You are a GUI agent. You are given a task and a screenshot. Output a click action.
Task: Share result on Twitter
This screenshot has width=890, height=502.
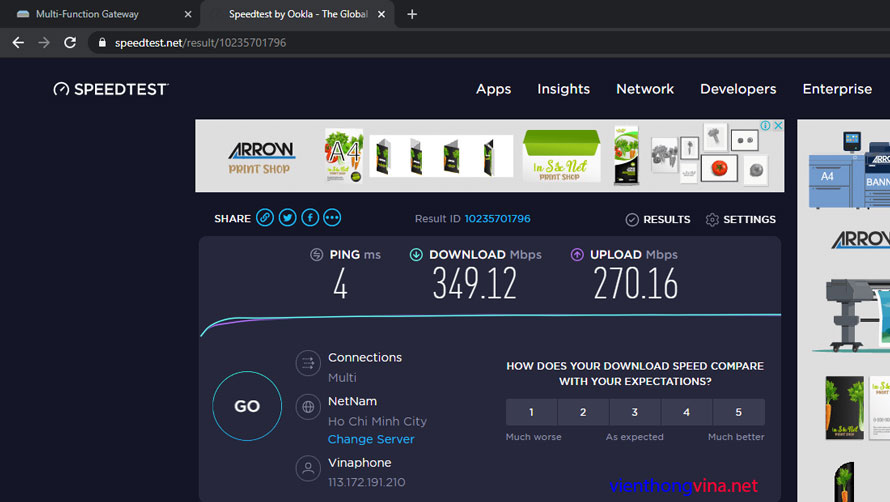(x=287, y=218)
